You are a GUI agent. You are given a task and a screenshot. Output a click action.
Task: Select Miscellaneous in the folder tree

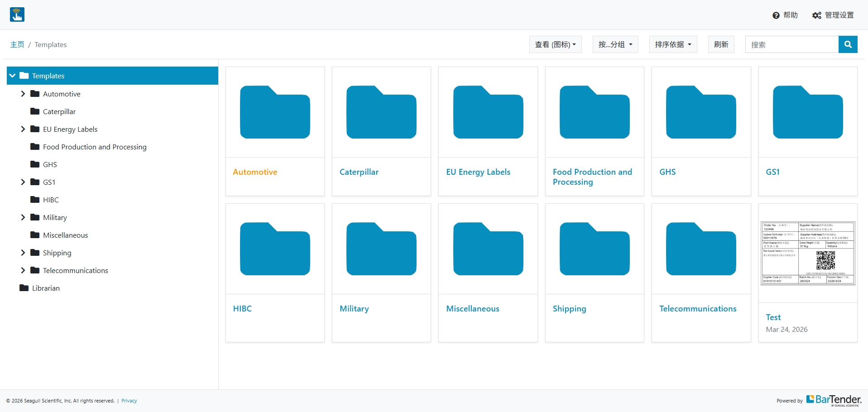[x=65, y=235]
